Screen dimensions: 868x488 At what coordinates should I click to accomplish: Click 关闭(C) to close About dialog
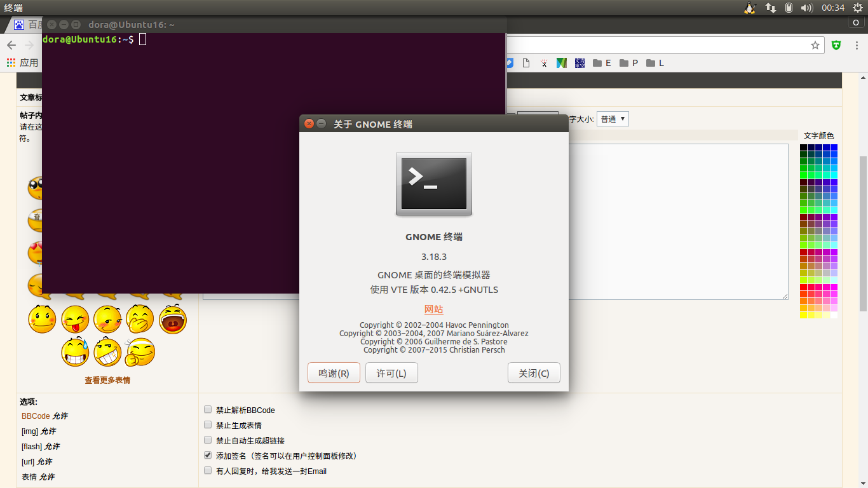coord(534,373)
